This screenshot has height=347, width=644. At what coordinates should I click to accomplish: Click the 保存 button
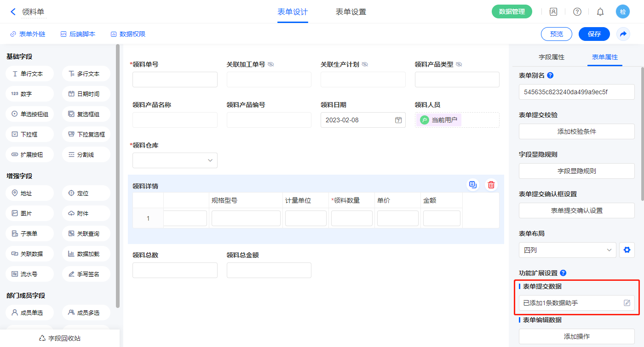tap(594, 34)
